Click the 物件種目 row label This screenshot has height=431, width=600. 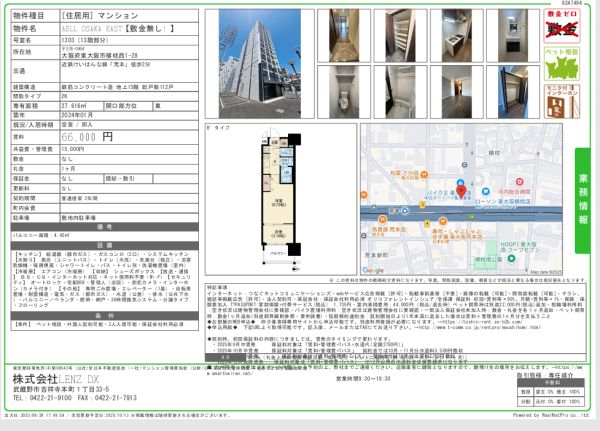(x=29, y=16)
